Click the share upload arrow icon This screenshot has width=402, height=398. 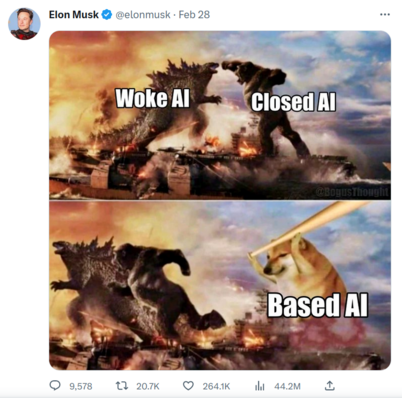pyautogui.click(x=329, y=386)
